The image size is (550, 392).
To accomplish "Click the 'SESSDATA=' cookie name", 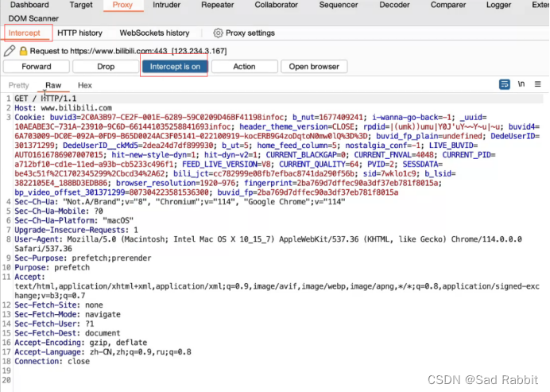I will click(422, 165).
